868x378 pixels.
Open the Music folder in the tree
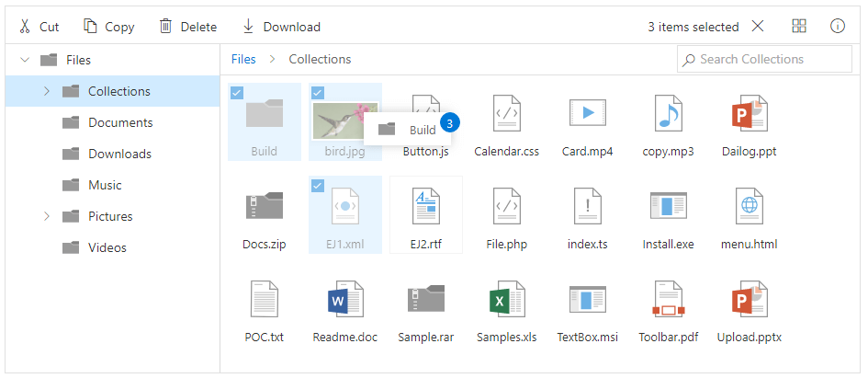pyautogui.click(x=105, y=185)
